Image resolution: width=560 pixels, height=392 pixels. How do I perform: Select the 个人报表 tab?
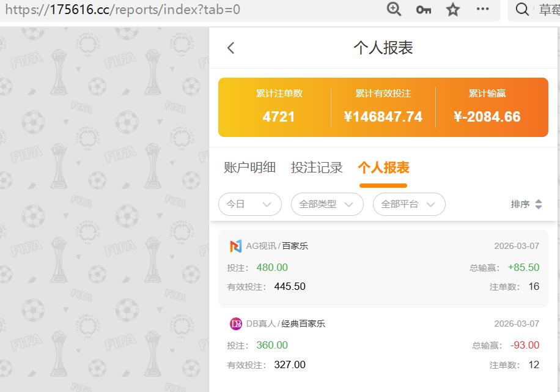coord(383,168)
